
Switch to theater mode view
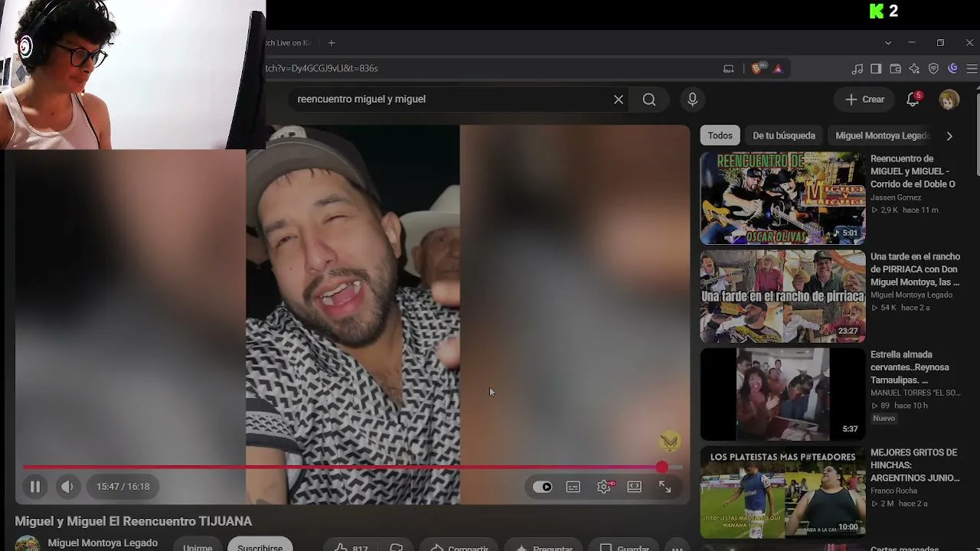pyautogui.click(x=635, y=487)
